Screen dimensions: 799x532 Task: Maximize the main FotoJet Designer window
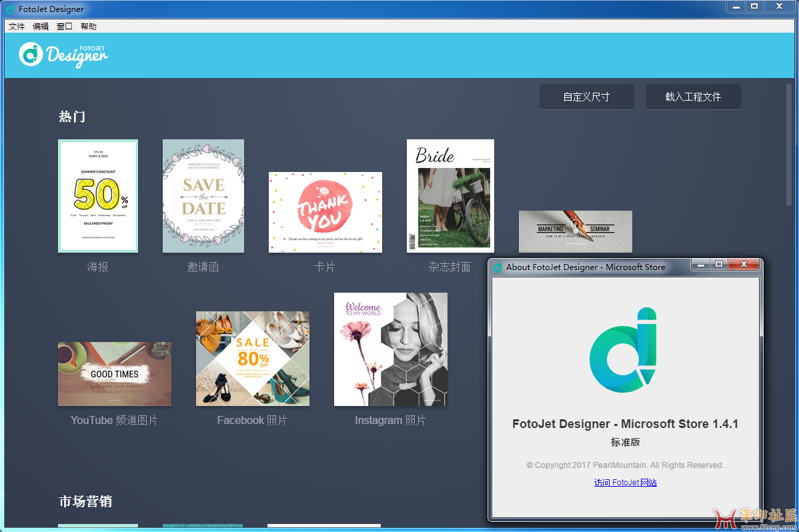coord(754,6)
